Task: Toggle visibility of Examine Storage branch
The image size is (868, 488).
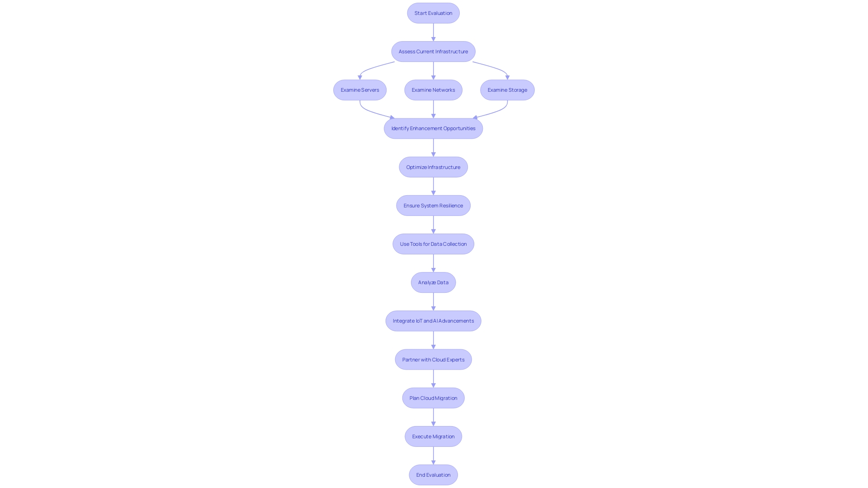Action: (x=507, y=89)
